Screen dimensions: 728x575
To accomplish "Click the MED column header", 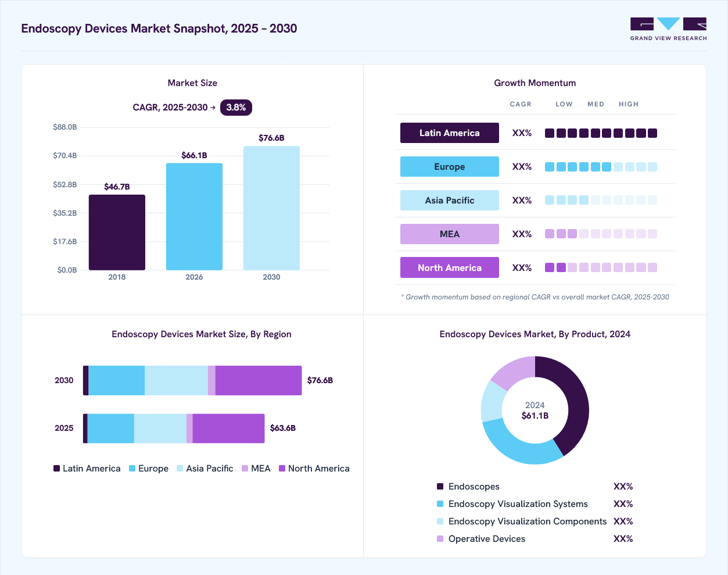I will [596, 104].
